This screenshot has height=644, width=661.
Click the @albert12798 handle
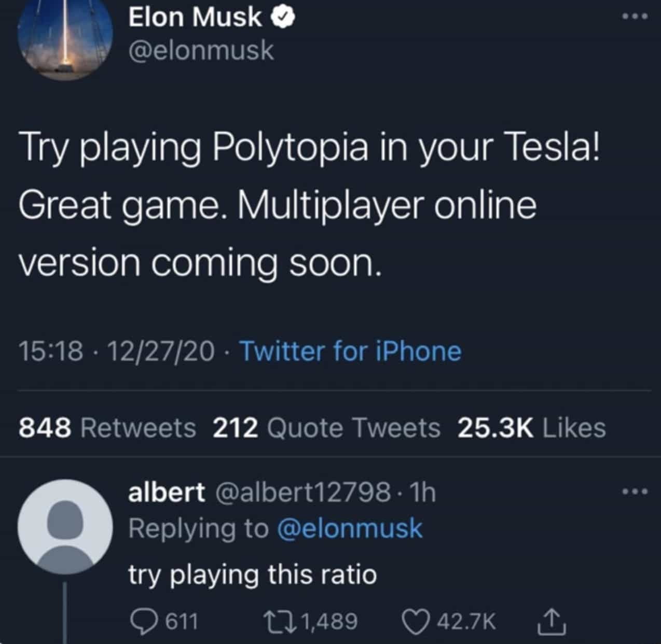(x=302, y=492)
